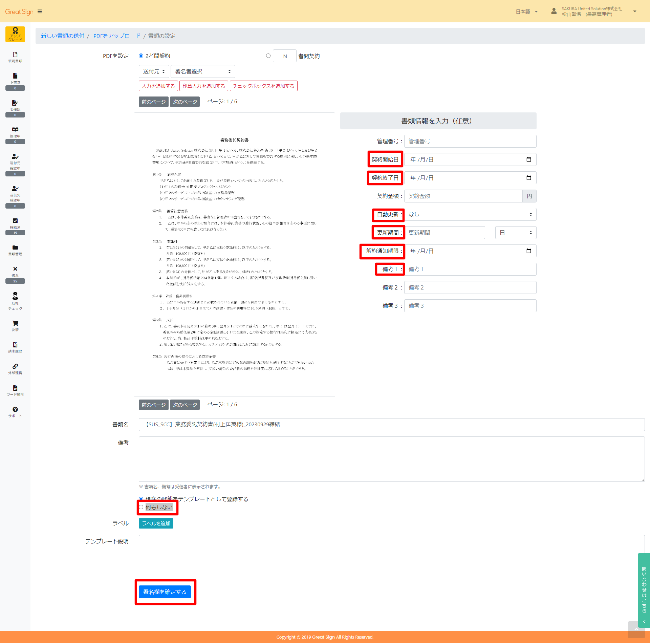Open the 日本語 language dropdown
This screenshot has height=644, width=650.
(x=526, y=12)
